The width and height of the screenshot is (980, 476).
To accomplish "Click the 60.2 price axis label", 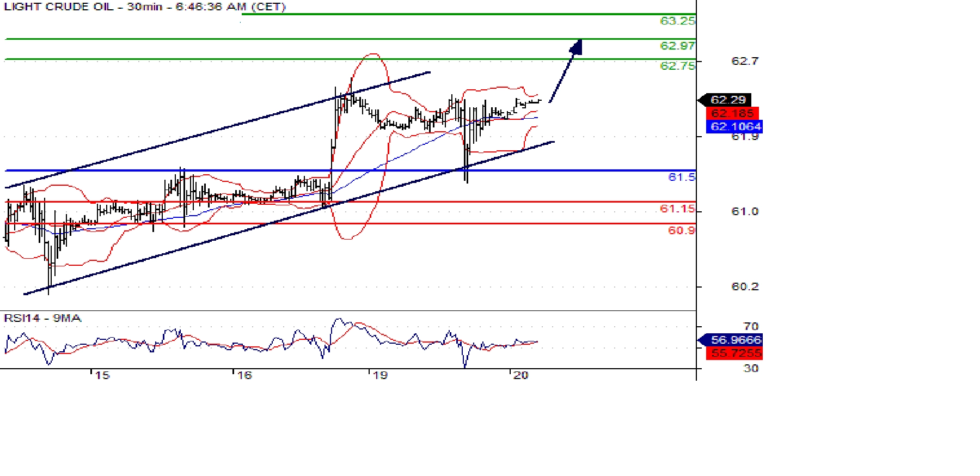I will tap(744, 286).
